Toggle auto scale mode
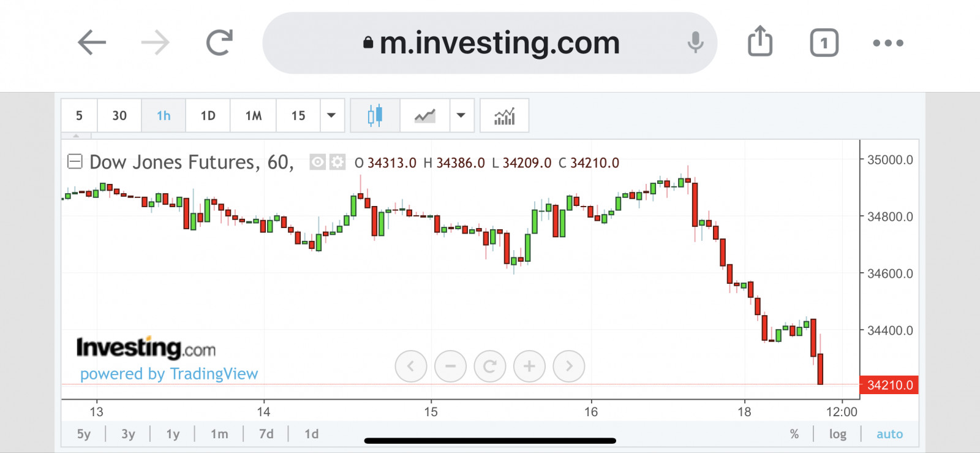The width and height of the screenshot is (980, 453). [889, 434]
